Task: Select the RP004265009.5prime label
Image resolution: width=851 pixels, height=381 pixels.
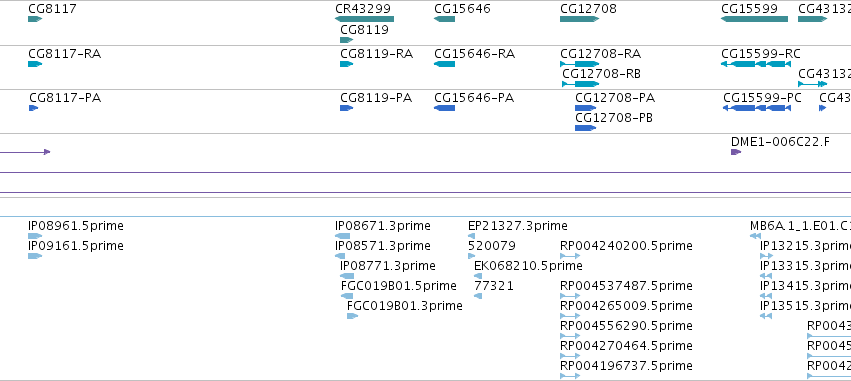Action: pyautogui.click(x=626, y=306)
